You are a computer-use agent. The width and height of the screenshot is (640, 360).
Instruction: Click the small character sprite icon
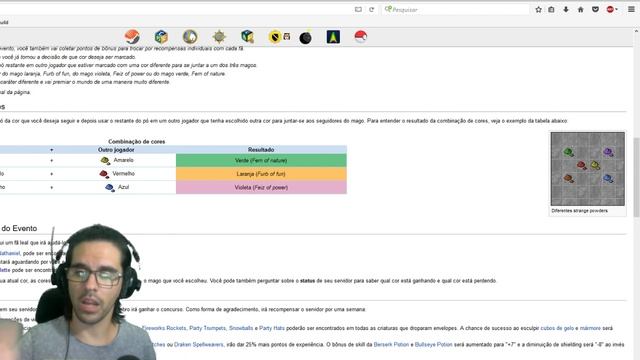287,37
